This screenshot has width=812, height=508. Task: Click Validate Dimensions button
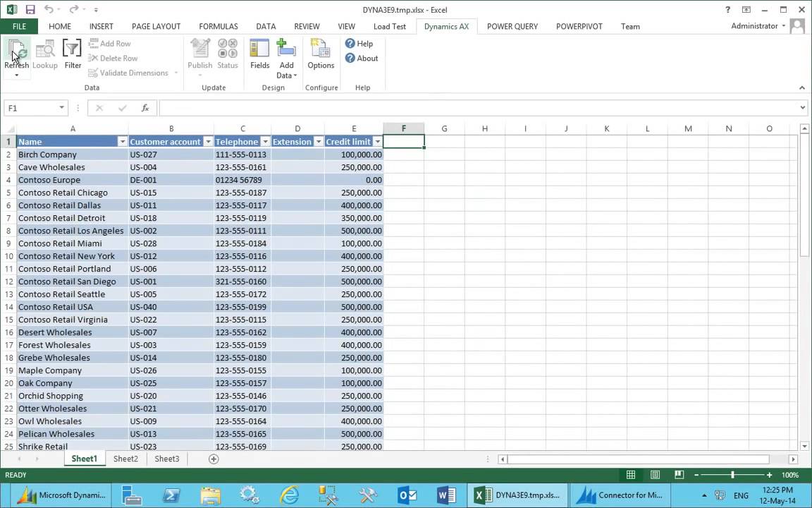[128, 73]
